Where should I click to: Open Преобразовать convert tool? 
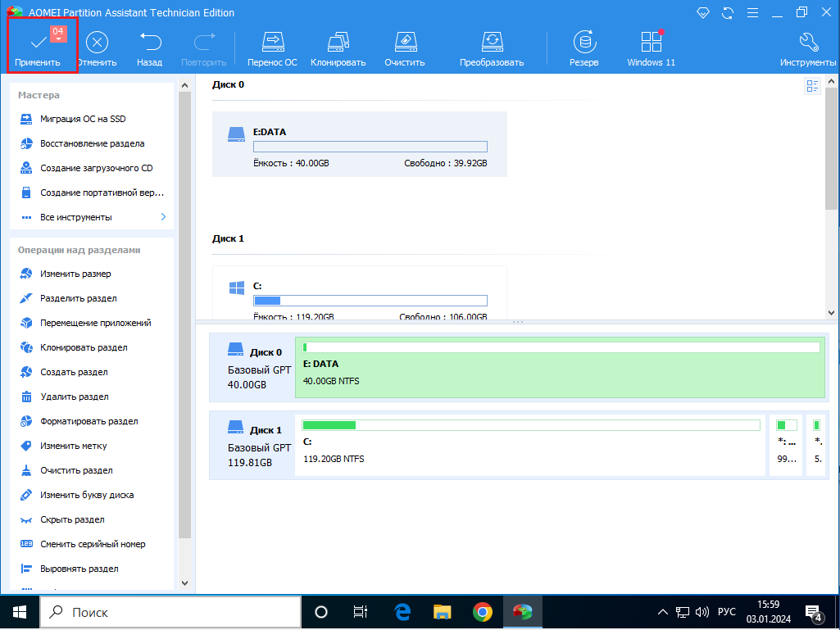492,49
